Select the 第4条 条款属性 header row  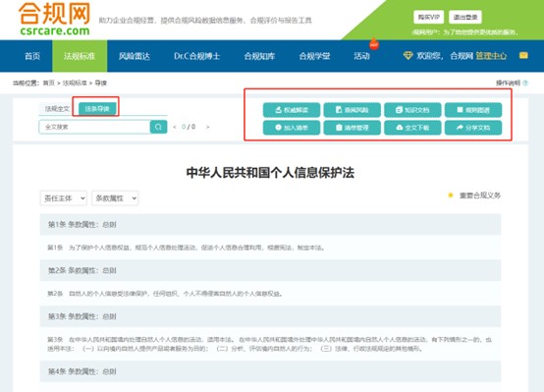click(x=270, y=371)
